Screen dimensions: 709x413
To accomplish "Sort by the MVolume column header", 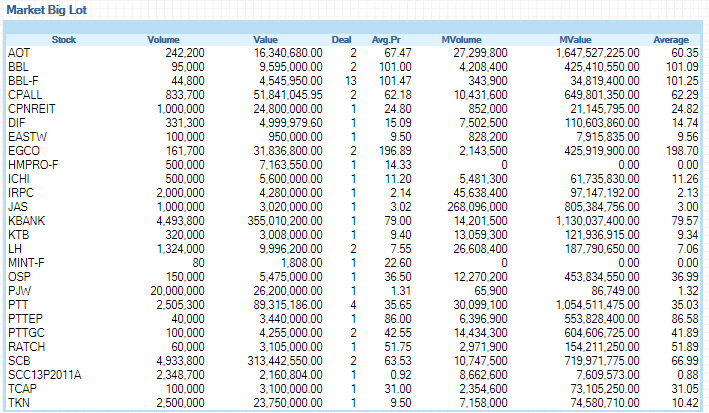I will point(461,40).
